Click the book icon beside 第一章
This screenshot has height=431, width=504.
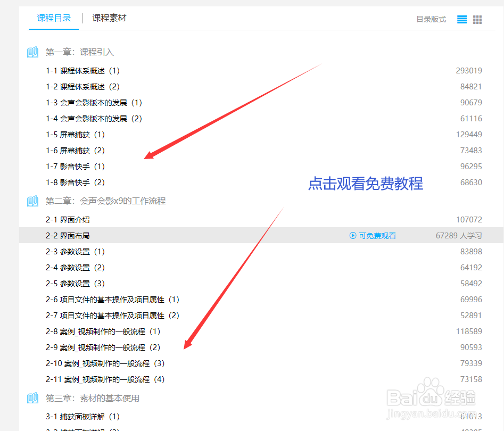(x=33, y=52)
